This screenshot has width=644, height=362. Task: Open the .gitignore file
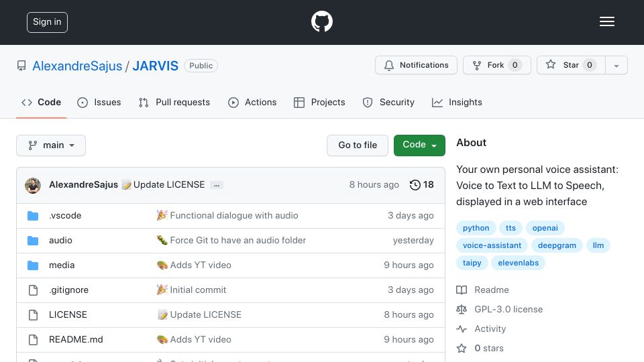68,290
